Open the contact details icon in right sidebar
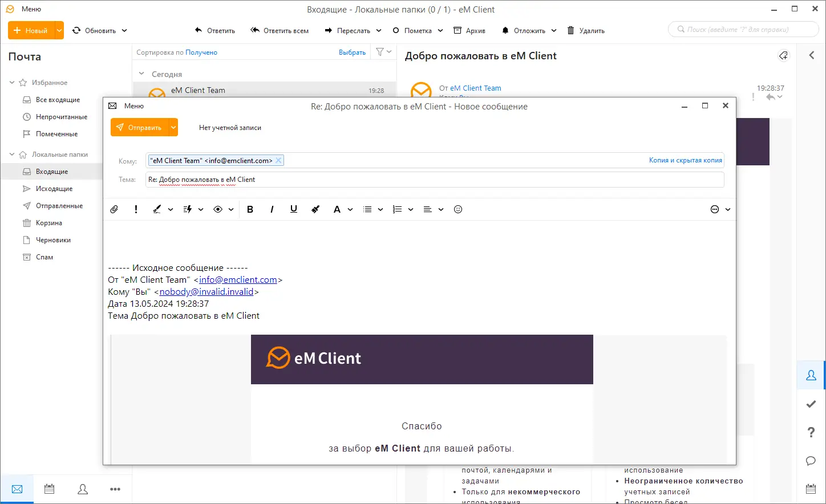 coord(811,375)
